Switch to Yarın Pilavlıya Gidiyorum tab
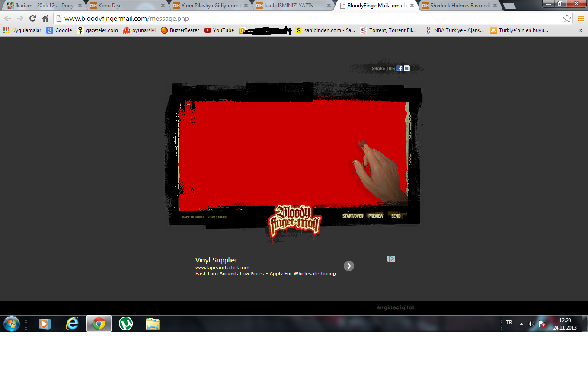Viewport: 588px width, 368px height. [x=209, y=6]
